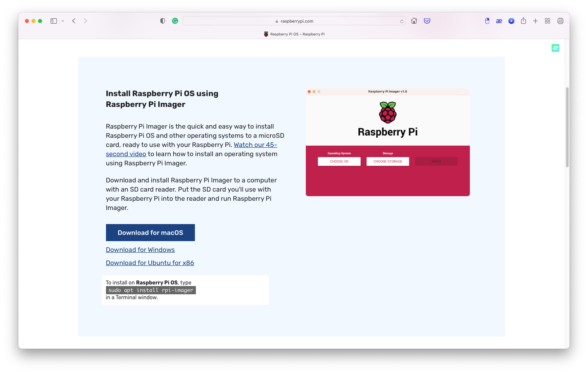This screenshot has height=373, width=588.
Task: Click CHOOSE OS in the Imager preview
Action: [x=339, y=161]
